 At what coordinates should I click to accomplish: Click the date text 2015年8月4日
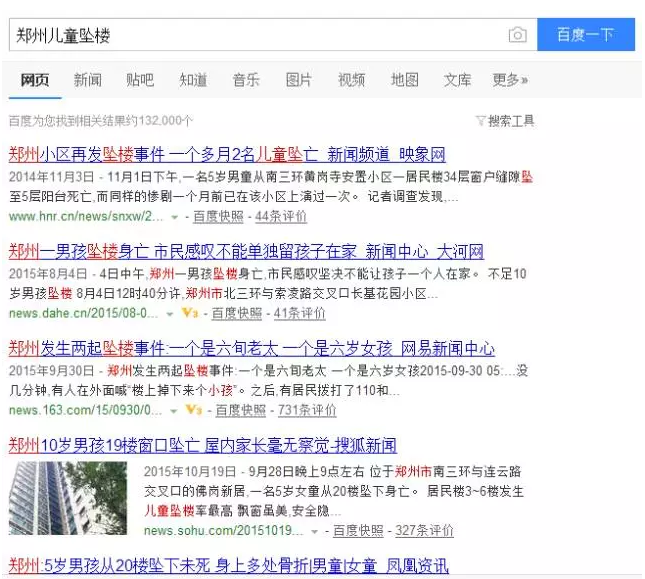pos(48,274)
